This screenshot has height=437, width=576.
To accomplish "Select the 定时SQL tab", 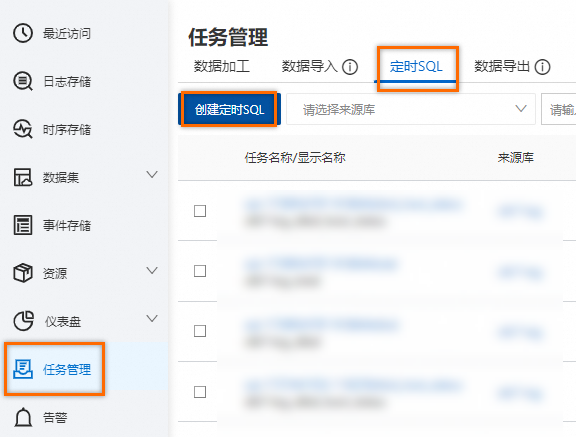I will click(x=416, y=66).
